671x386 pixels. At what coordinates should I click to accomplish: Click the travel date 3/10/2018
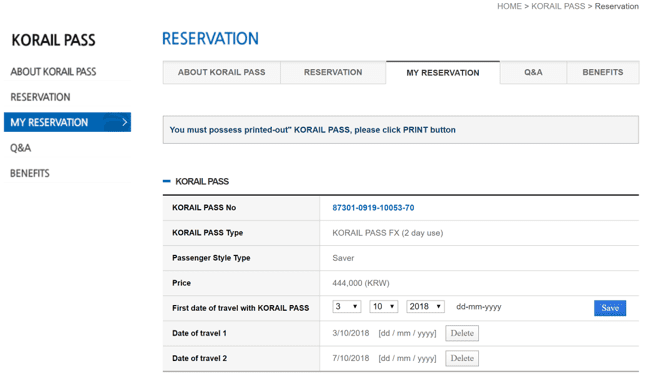[x=350, y=333]
